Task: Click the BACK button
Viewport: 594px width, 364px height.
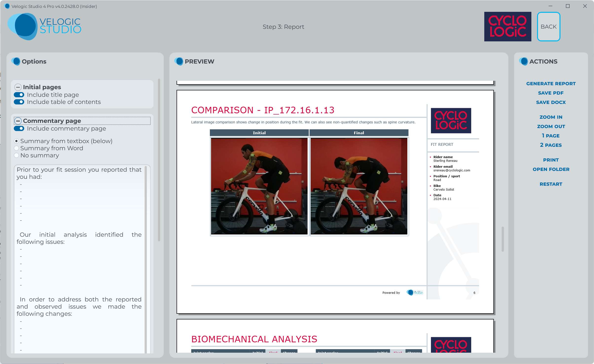Action: coord(549,27)
